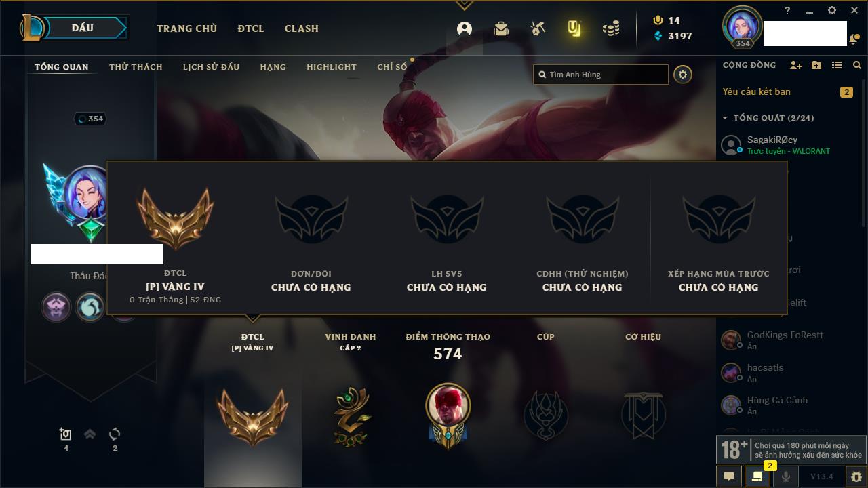Viewport: 868px width, 488px height.
Task: Expand the top center chevron dropdown
Action: point(465,5)
